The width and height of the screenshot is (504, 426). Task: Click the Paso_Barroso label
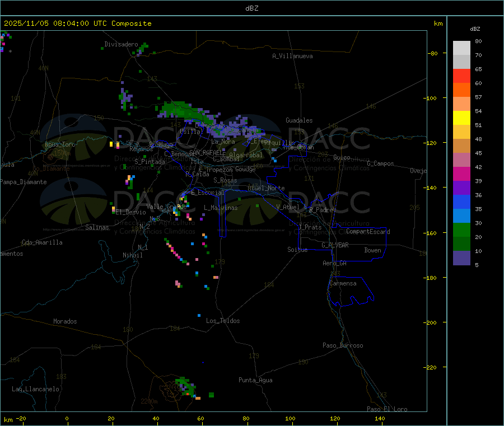pos(343,345)
